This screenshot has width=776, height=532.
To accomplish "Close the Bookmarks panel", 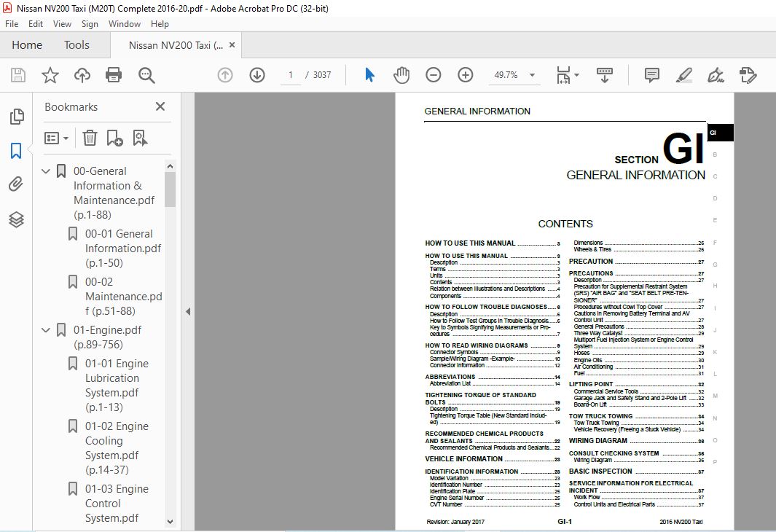I will [160, 106].
